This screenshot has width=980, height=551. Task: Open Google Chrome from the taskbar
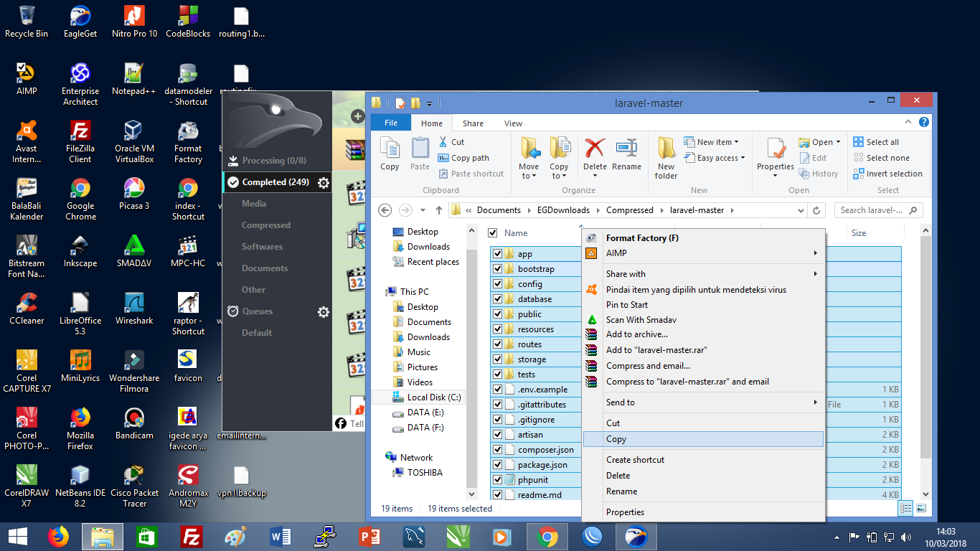tap(547, 537)
